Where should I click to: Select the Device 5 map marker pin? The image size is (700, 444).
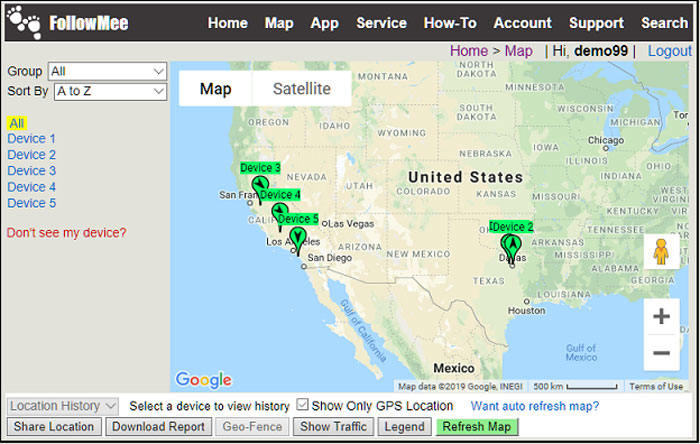tap(298, 240)
